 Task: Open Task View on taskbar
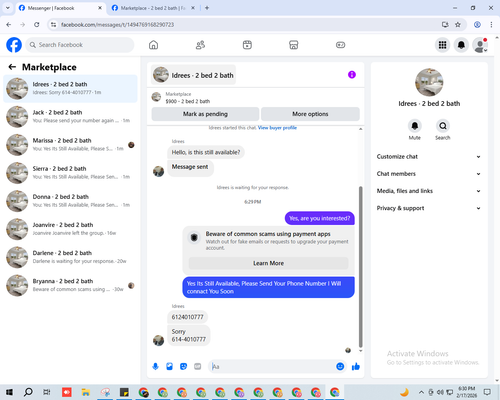(47, 392)
